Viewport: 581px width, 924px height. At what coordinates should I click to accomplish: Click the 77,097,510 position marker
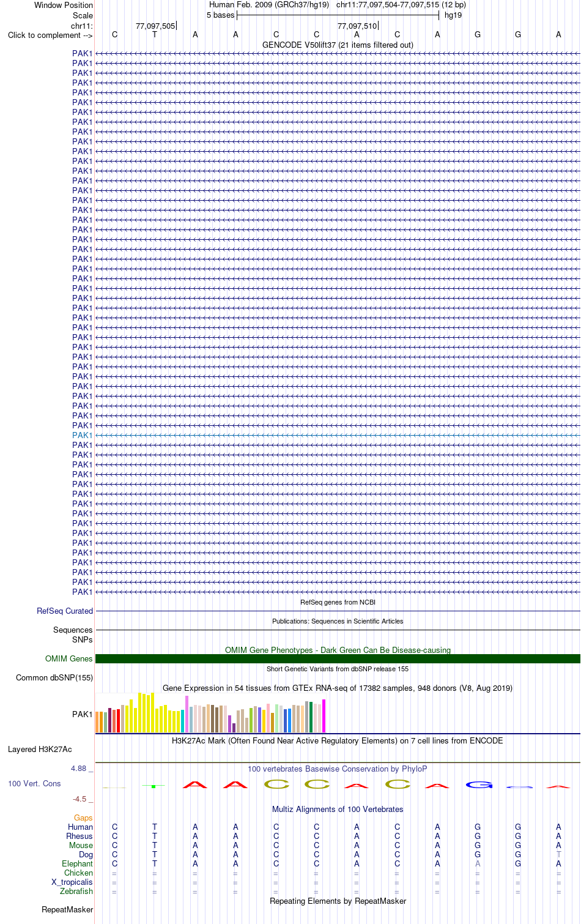357,26
